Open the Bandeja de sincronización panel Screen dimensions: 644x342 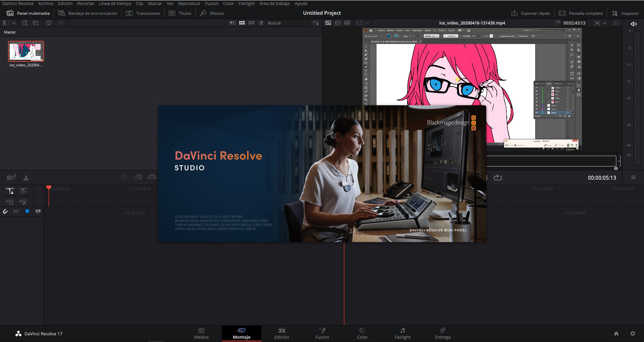pos(88,13)
